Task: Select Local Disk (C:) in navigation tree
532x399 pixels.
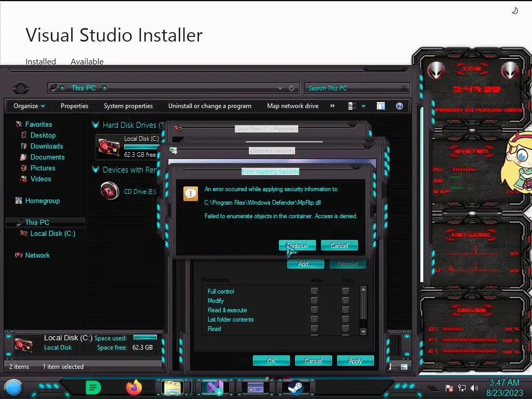Action: 53,233
